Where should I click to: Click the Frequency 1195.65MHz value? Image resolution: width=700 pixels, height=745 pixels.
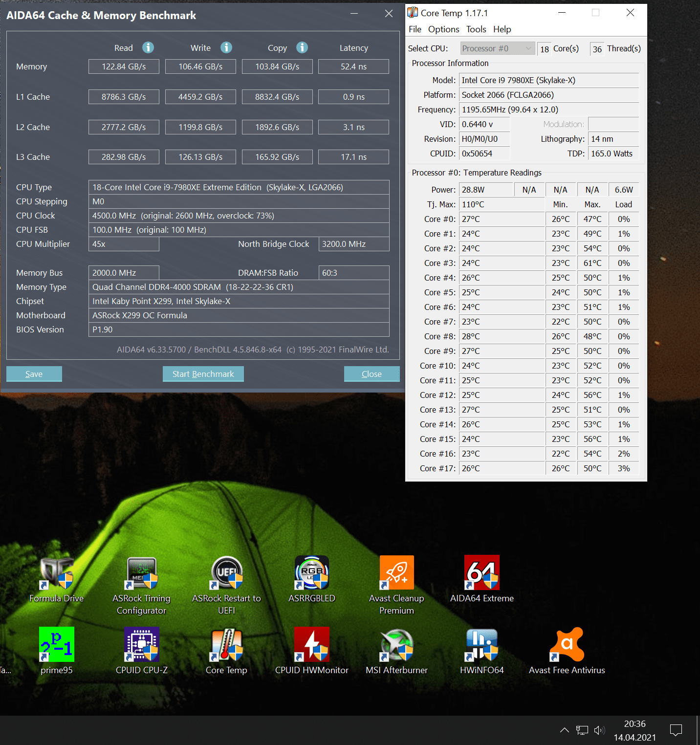[549, 110]
